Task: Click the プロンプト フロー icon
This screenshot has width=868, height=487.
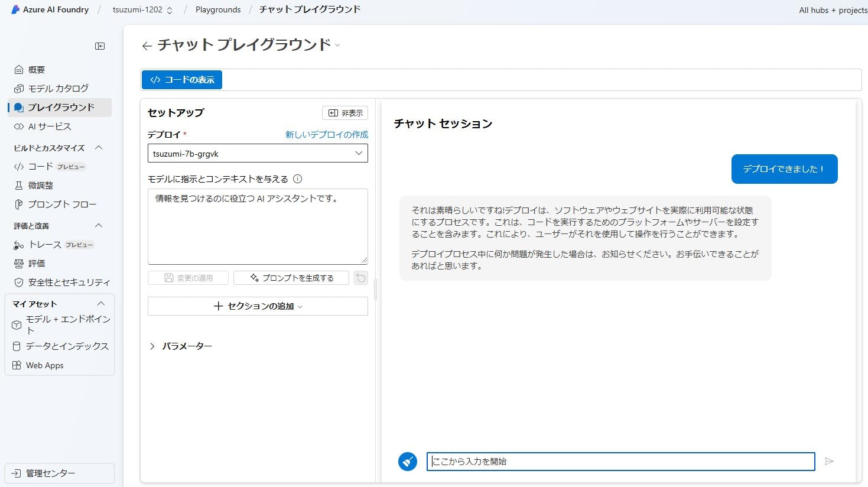Action: pos(19,204)
